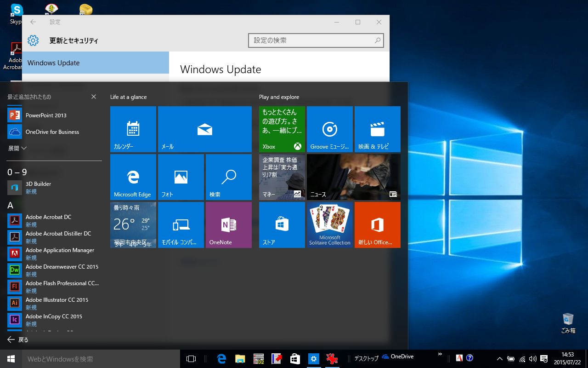Expand the Desktop toolbar overflow chevron
This screenshot has height=368, width=588.
(440, 354)
